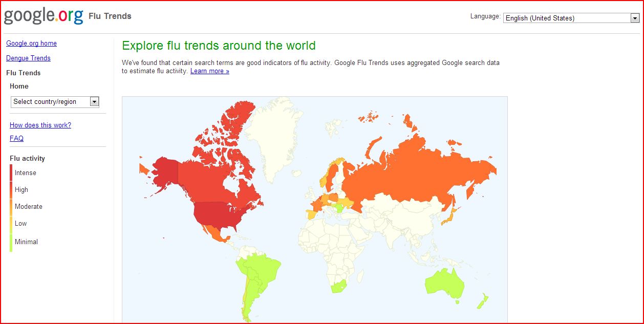Click the High legend label

point(22,190)
